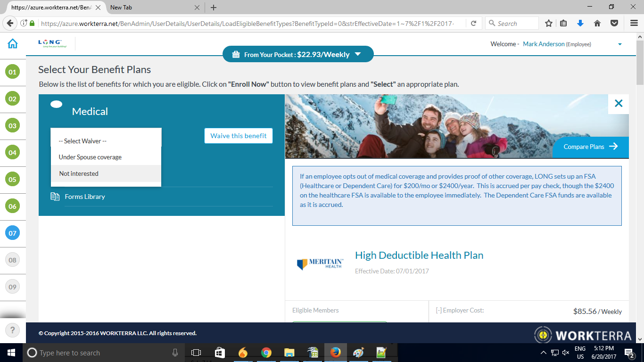Select step 07 circle in sidebar

(12, 233)
